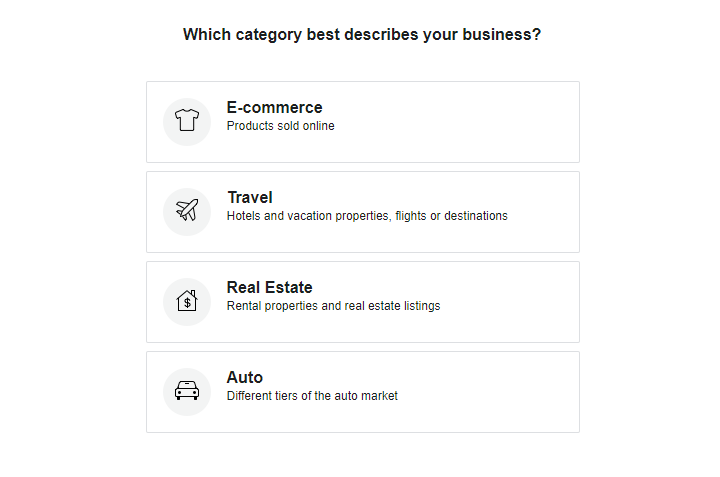Click "Different tiers of the auto market" text
Viewport: 720px width, 477px height.
click(312, 396)
